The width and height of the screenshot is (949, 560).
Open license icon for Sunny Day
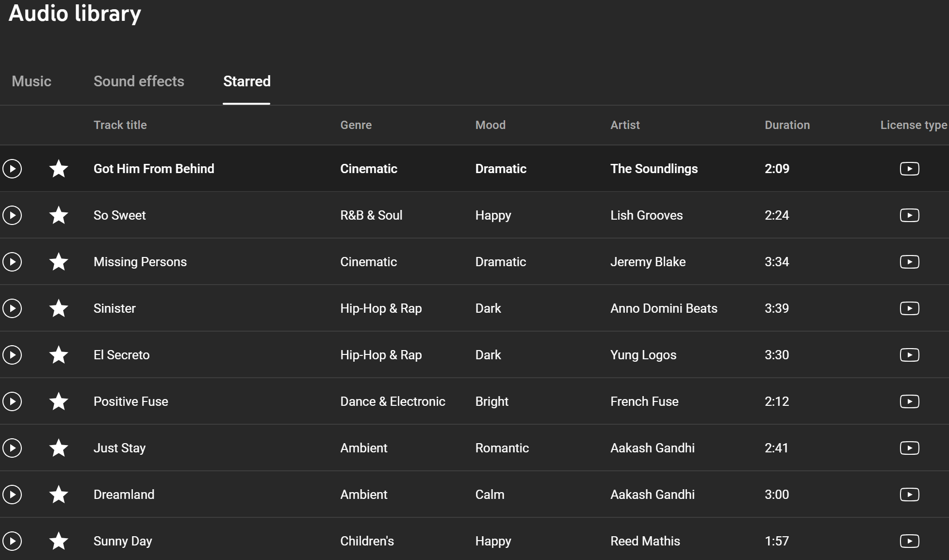pos(910,541)
